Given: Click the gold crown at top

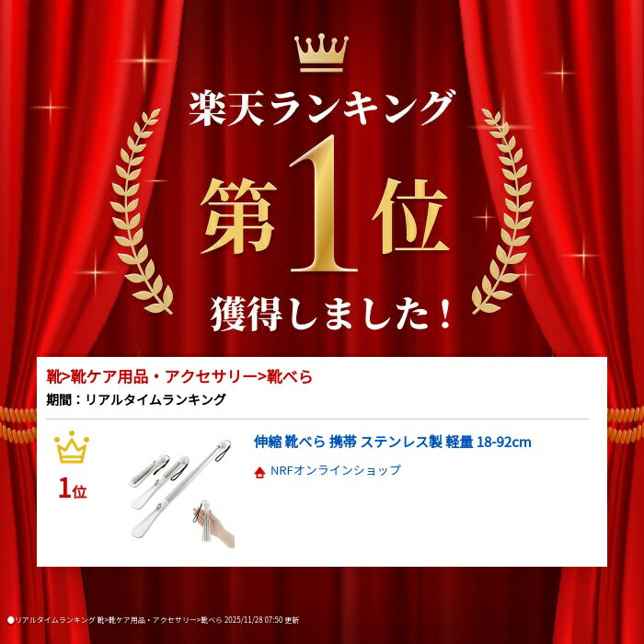Looking at the screenshot, I should point(321,52).
